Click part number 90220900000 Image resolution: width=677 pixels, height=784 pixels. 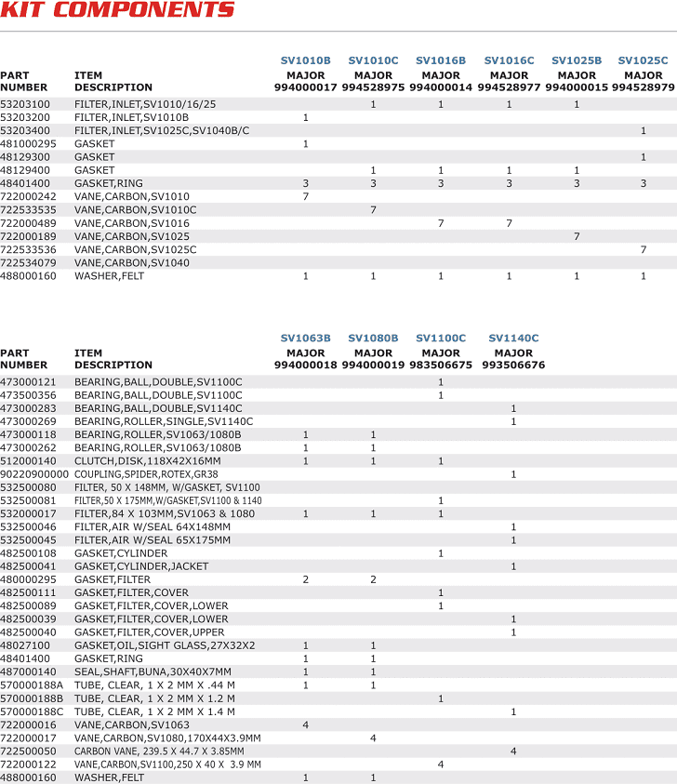click(34, 474)
